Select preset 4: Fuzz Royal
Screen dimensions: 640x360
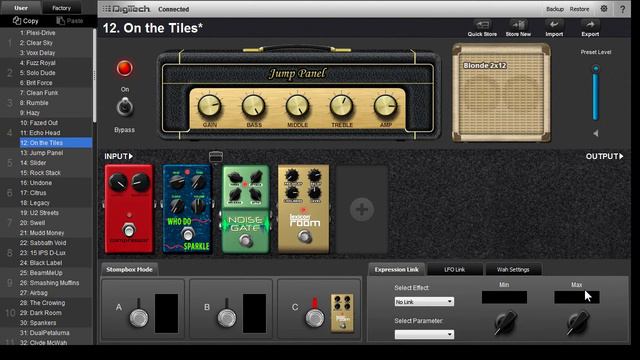38,63
